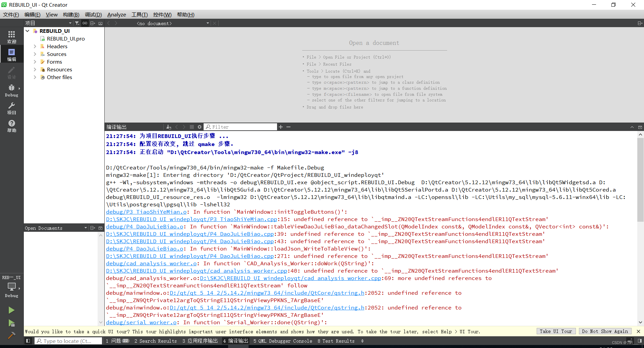Focus the Type to locate search box

pyautogui.click(x=68, y=341)
